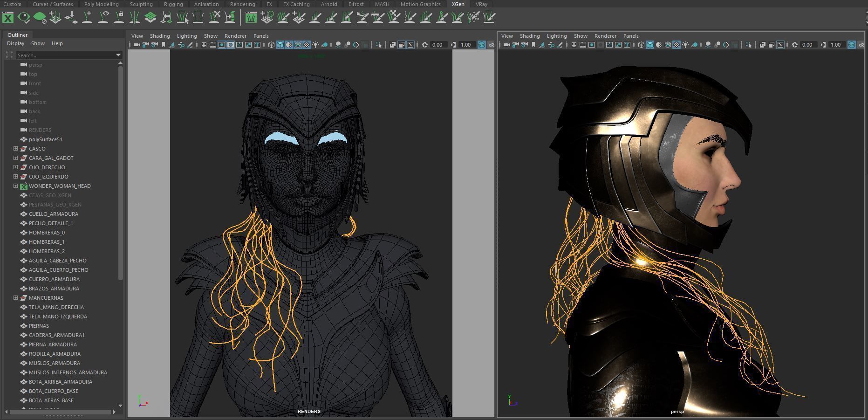Screen dimensions: 868x420
Task: Click the isolate select icon in persp viewport
Action: pyautogui.click(x=748, y=45)
